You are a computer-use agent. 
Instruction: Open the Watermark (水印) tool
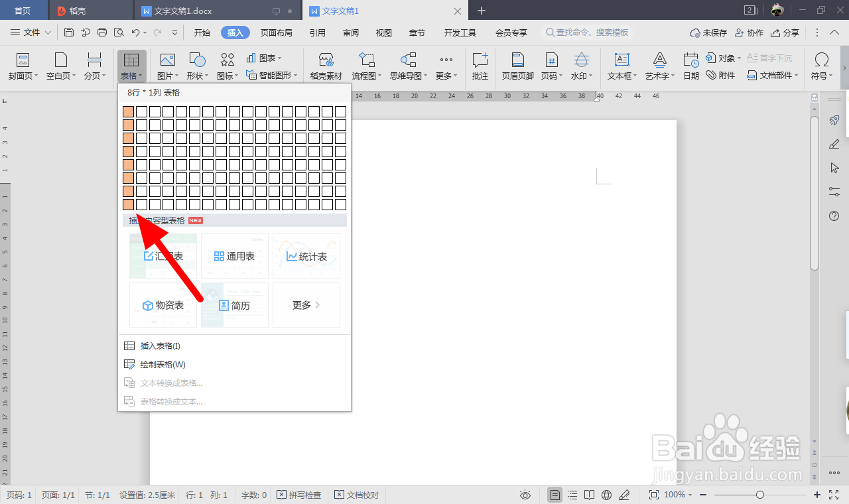pyautogui.click(x=582, y=67)
